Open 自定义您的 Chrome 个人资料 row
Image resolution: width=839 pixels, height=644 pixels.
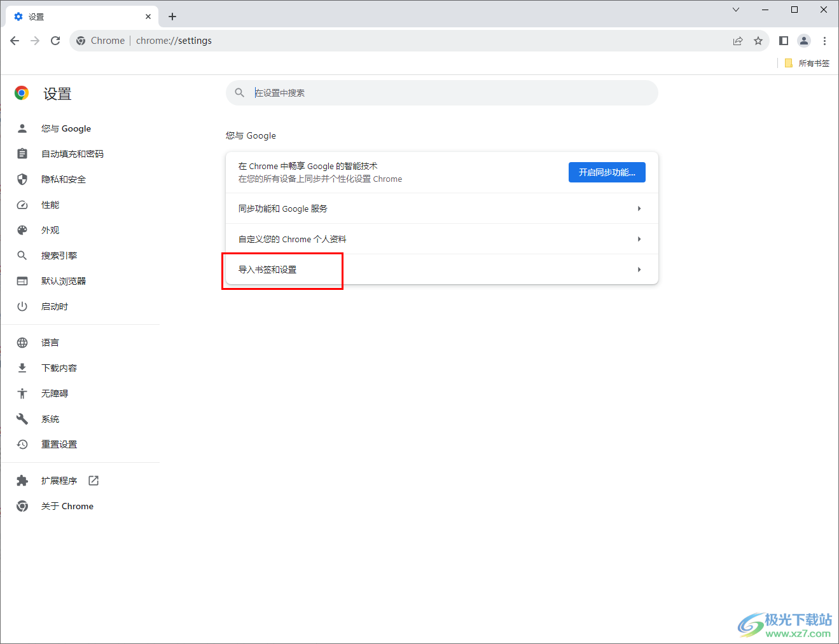point(442,239)
